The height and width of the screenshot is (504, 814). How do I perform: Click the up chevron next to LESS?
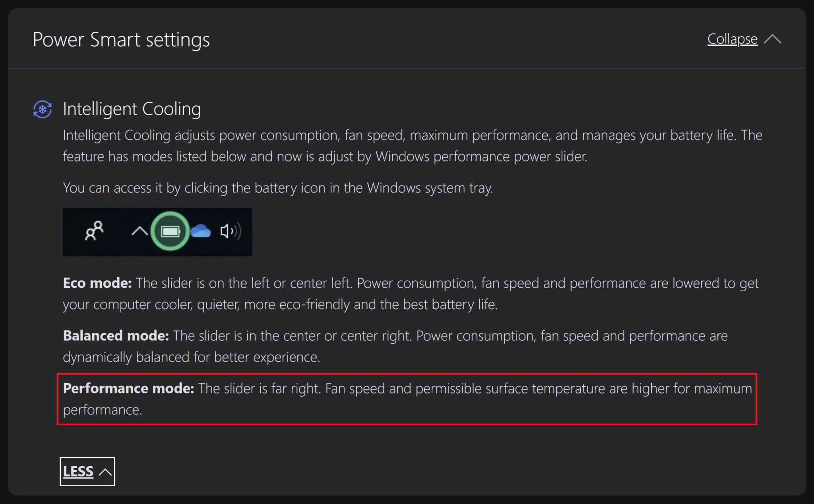pyautogui.click(x=105, y=472)
